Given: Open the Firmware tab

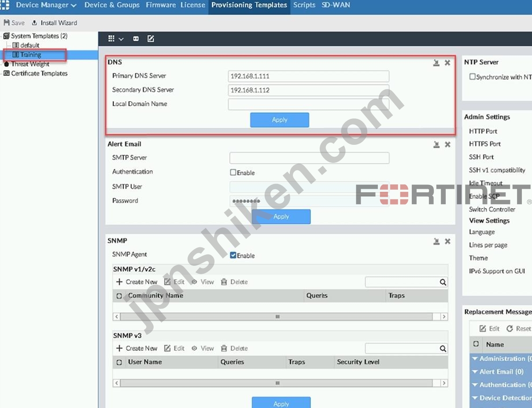Looking at the screenshot, I should (161, 5).
